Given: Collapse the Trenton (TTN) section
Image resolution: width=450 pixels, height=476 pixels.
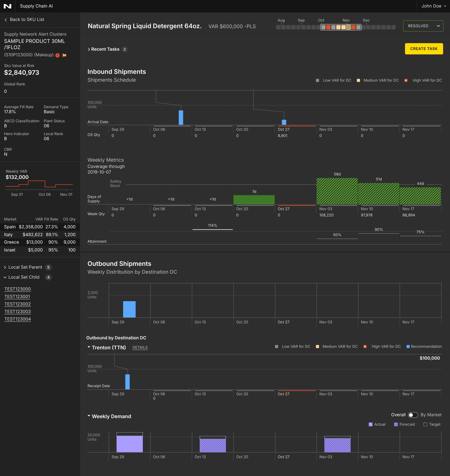Looking at the screenshot, I should click(x=89, y=347).
